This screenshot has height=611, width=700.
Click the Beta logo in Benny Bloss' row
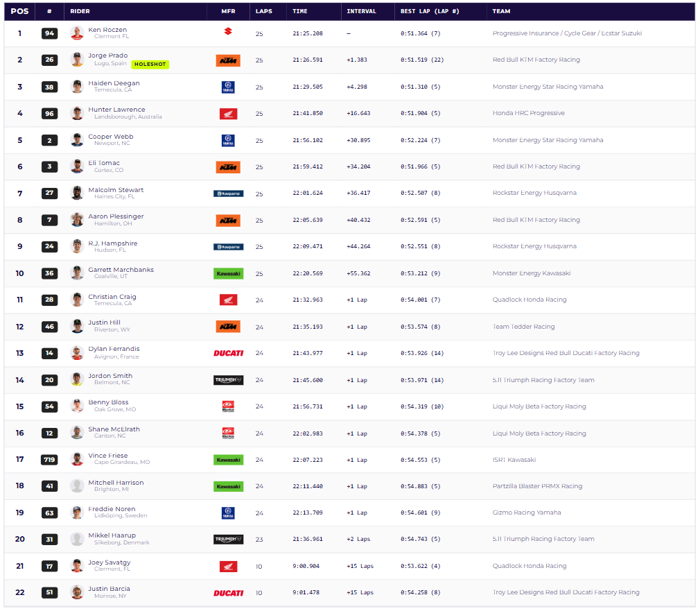228,406
